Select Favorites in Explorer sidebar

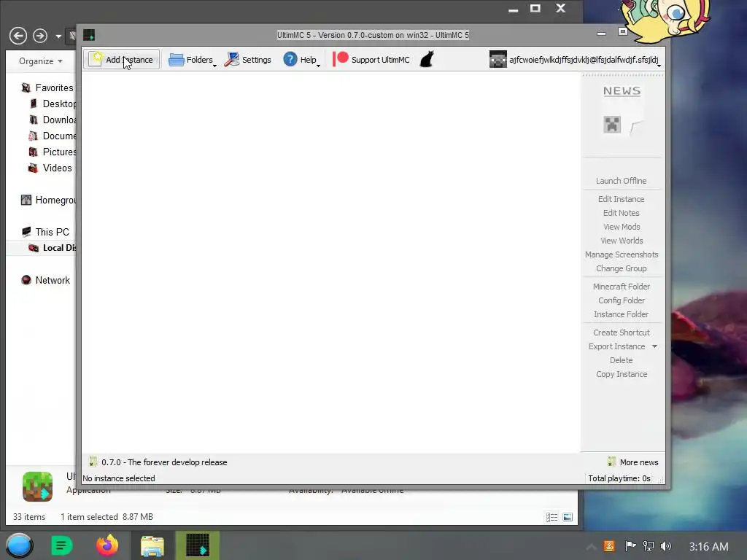47,87
